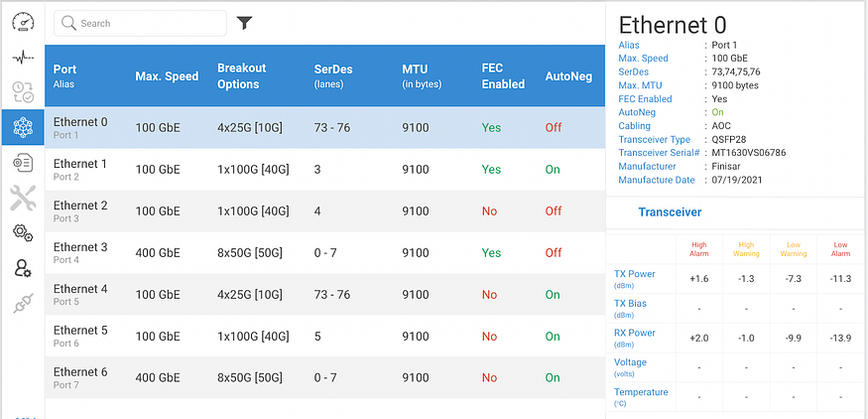The height and width of the screenshot is (419, 868).
Task: Sort by the FEC Enabled column header
Action: [x=503, y=76]
